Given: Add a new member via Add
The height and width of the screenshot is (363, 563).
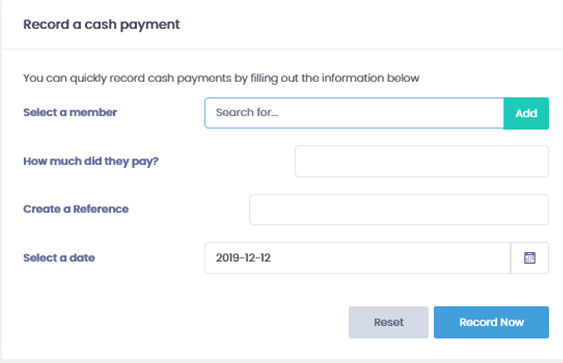Looking at the screenshot, I should click(526, 113).
